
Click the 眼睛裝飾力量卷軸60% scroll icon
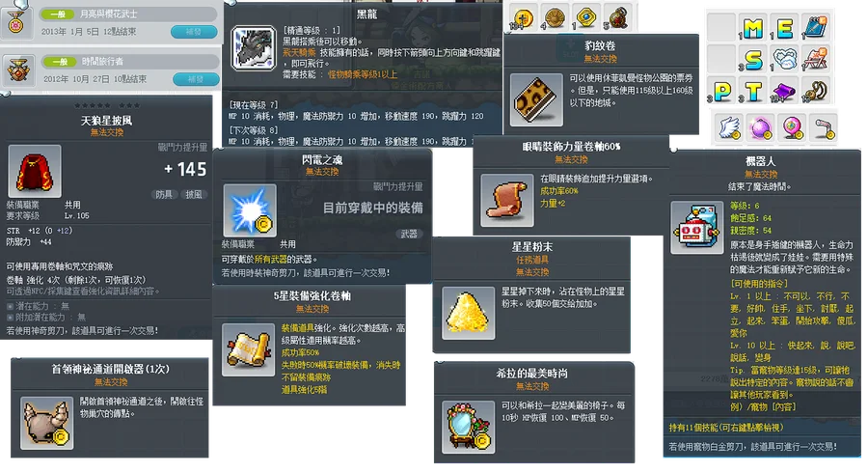click(507, 201)
